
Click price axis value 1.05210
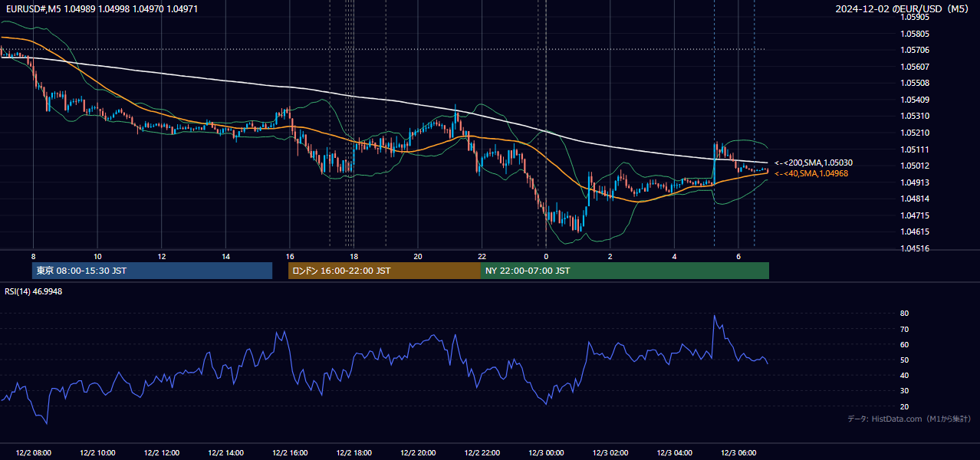pyautogui.click(x=915, y=133)
